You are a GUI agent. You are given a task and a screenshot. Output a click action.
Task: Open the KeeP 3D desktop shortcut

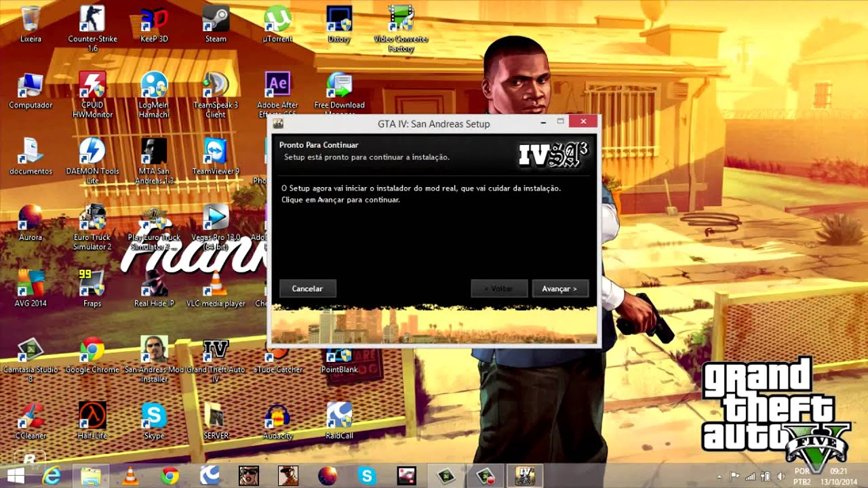pyautogui.click(x=154, y=24)
